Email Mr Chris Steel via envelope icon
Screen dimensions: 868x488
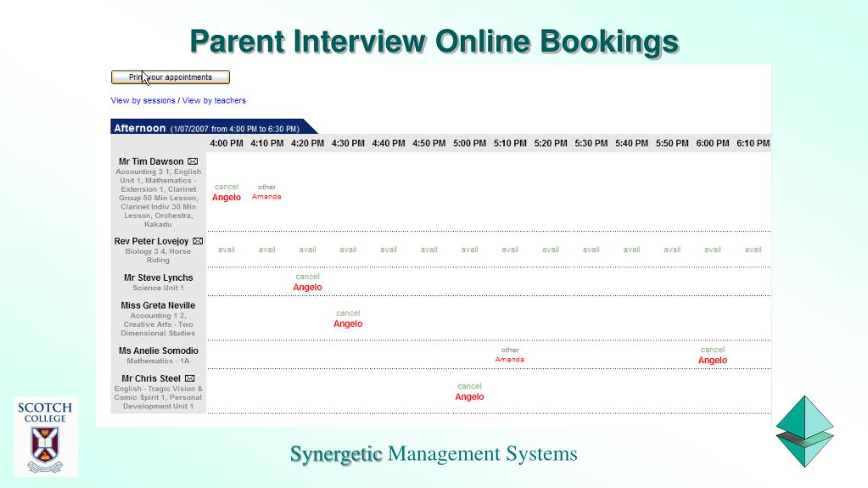190,379
